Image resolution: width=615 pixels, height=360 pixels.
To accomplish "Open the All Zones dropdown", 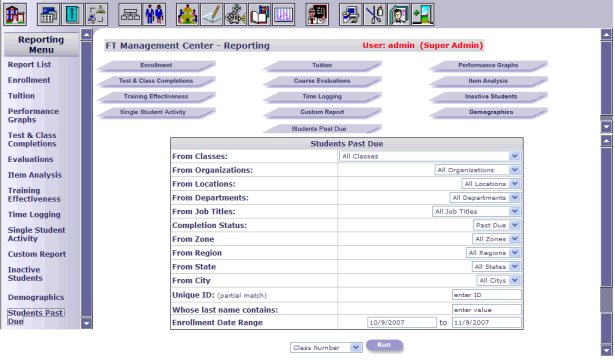I will (497, 239).
